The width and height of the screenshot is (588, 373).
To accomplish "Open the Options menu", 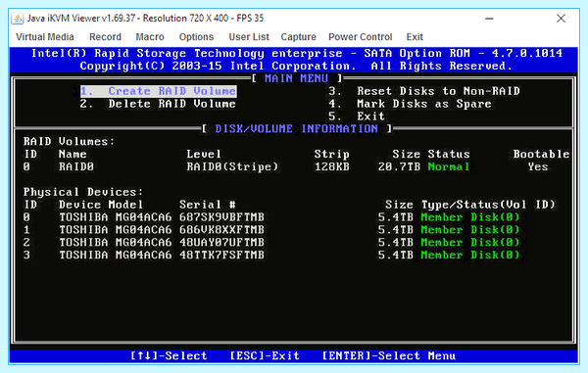I will point(196,37).
